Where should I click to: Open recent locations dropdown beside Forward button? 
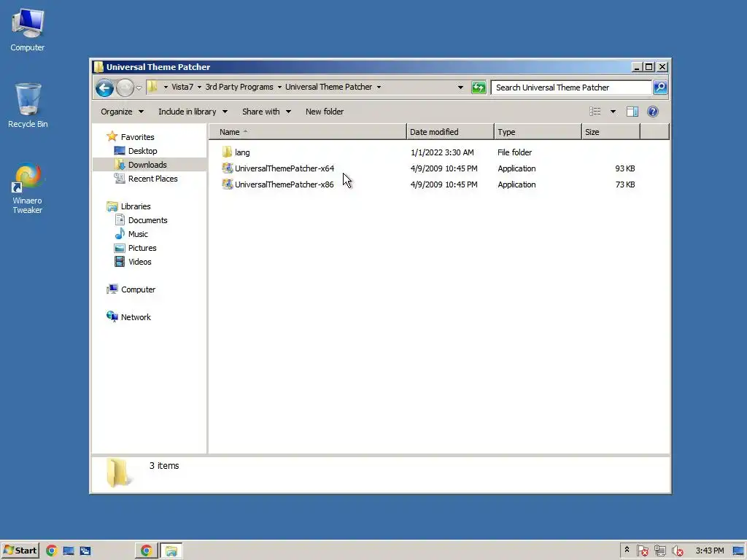point(139,87)
